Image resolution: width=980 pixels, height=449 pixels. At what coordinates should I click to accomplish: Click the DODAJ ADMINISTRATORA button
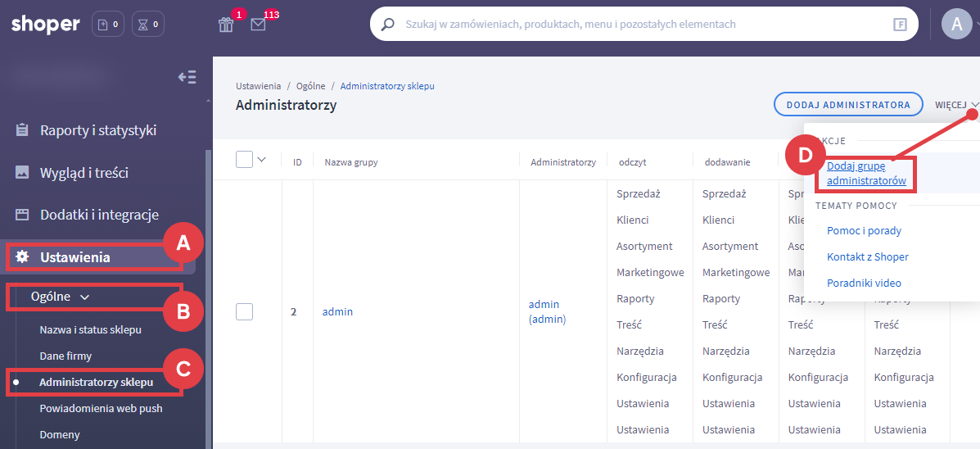coord(848,105)
